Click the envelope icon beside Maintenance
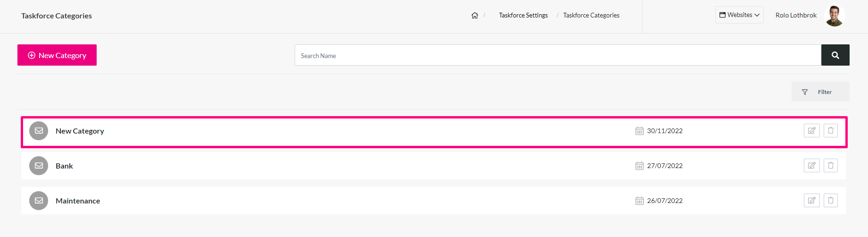The image size is (868, 237). [39, 201]
